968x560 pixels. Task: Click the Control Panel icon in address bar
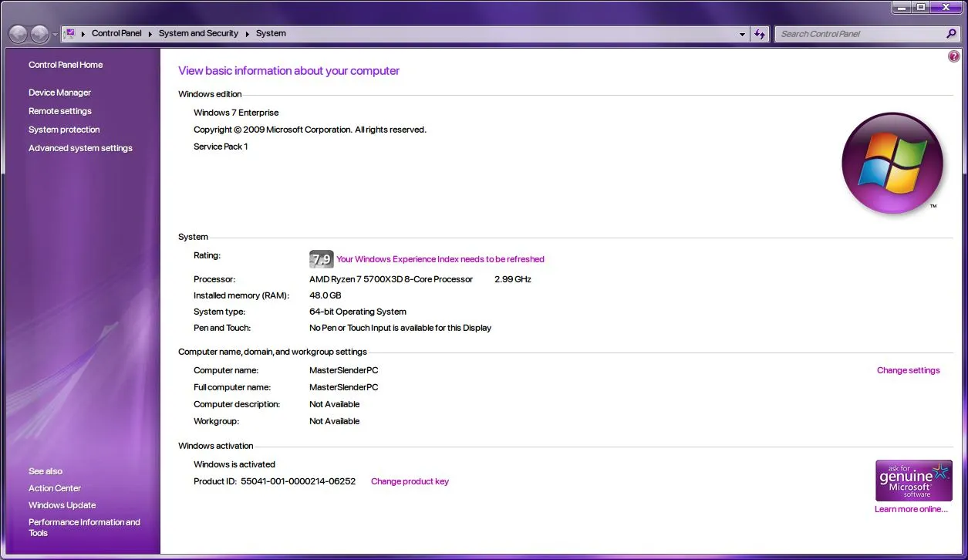pos(69,34)
